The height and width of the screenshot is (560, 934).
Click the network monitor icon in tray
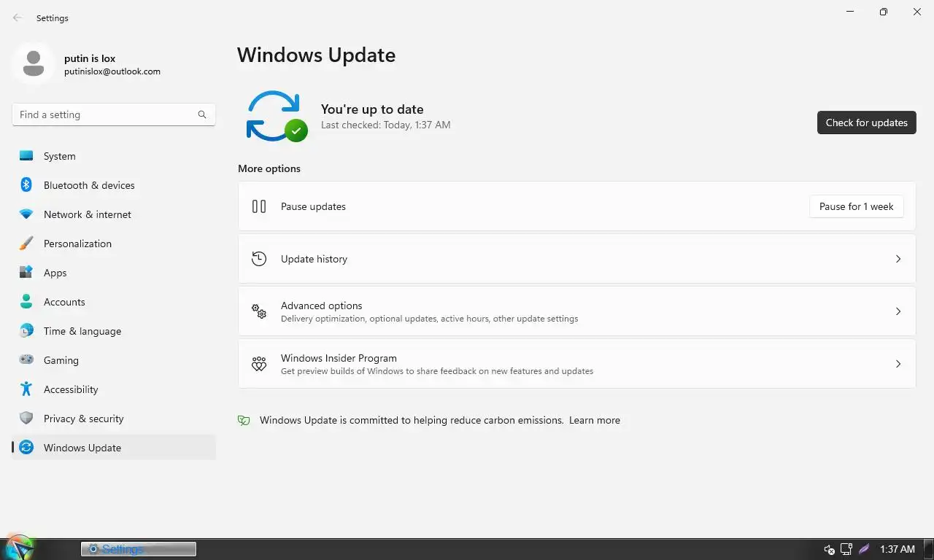point(846,549)
